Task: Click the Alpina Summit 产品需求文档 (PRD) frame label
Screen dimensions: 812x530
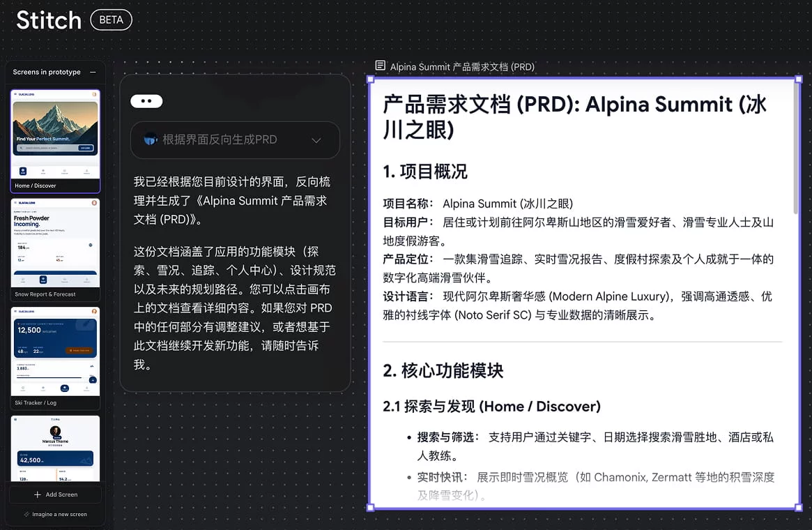Action: (462, 67)
